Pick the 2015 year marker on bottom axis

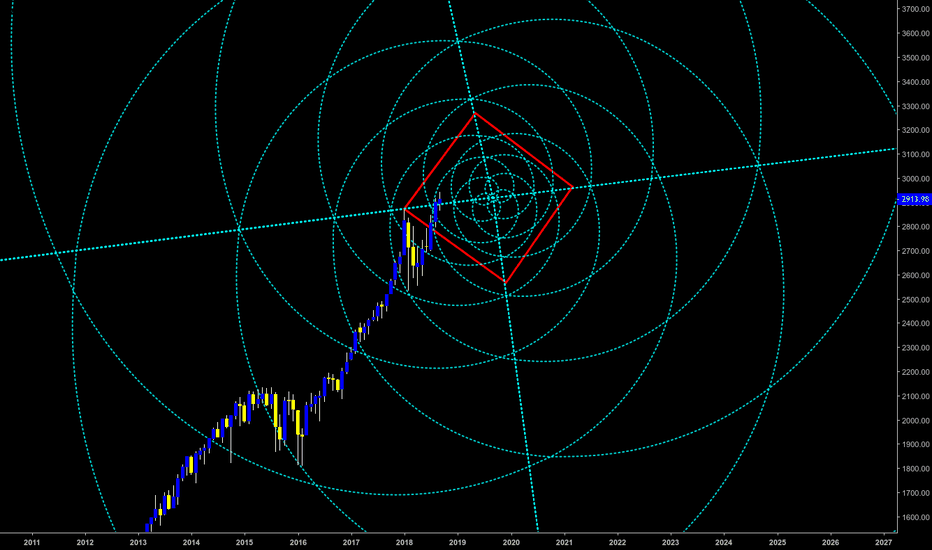point(244,542)
